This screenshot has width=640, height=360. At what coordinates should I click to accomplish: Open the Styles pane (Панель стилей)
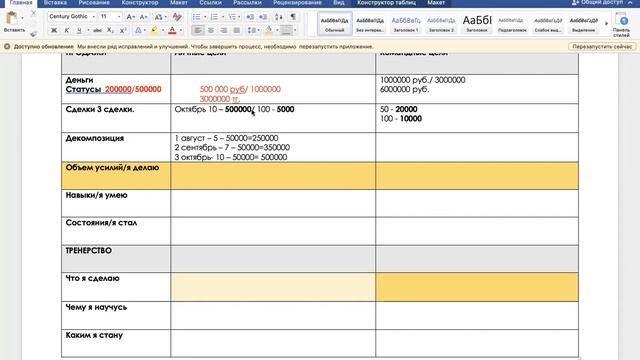pyautogui.click(x=621, y=25)
